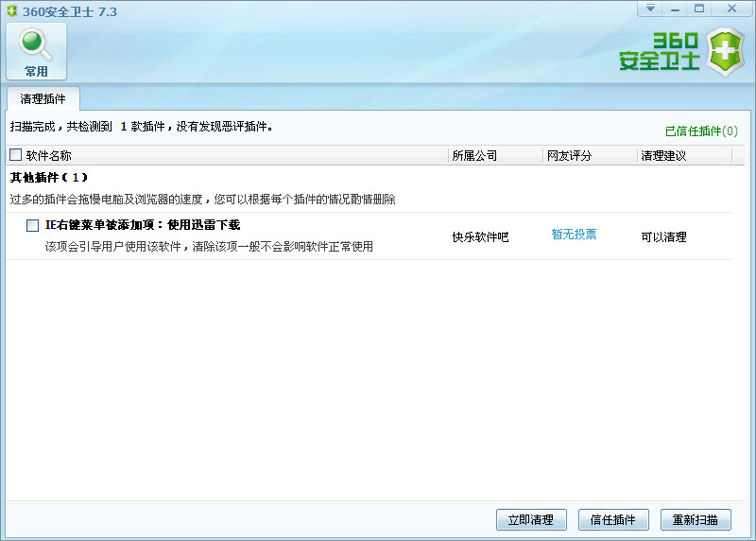Screen dimensions: 756x541
Task: Close the 360安全卫士 window
Action: pyautogui.click(x=731, y=9)
